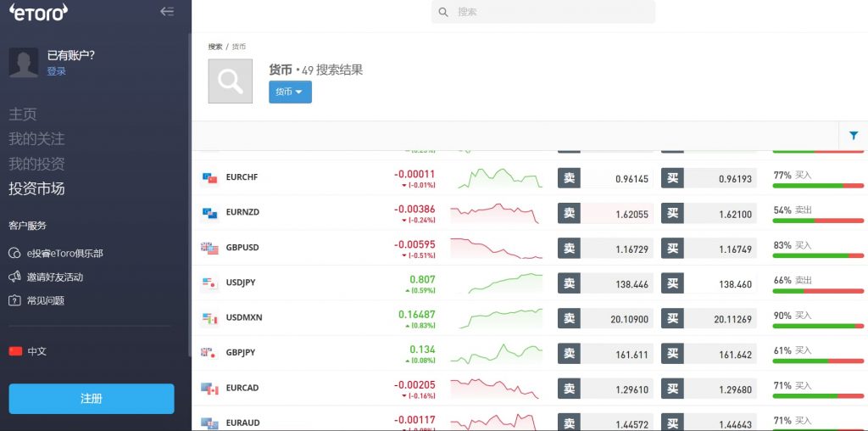Click the large magnifier thumbnail beside 货币

(231, 81)
